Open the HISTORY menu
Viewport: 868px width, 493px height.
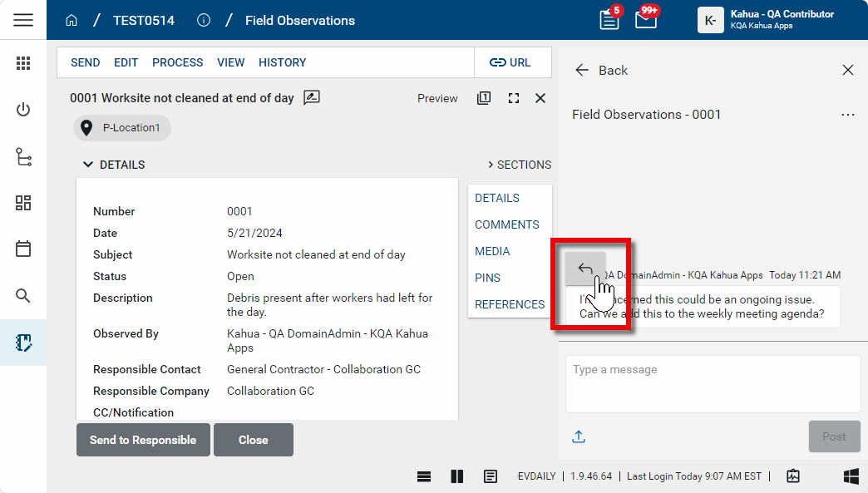(x=282, y=62)
